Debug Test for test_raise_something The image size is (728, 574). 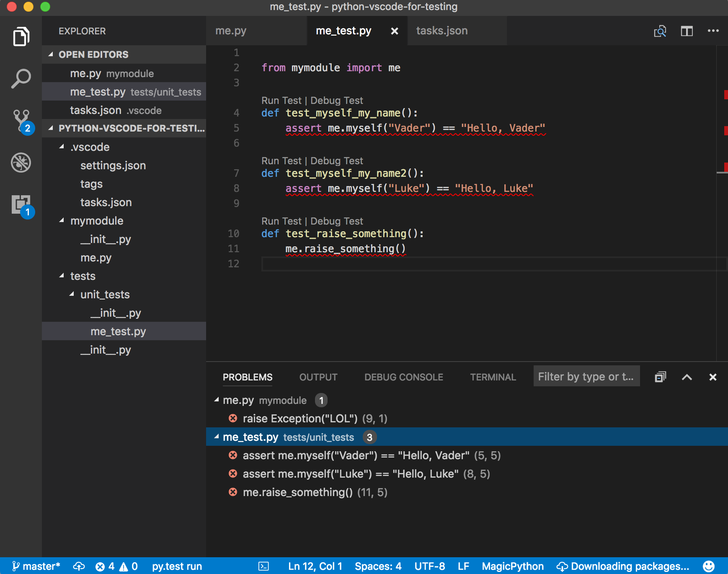[x=337, y=221]
